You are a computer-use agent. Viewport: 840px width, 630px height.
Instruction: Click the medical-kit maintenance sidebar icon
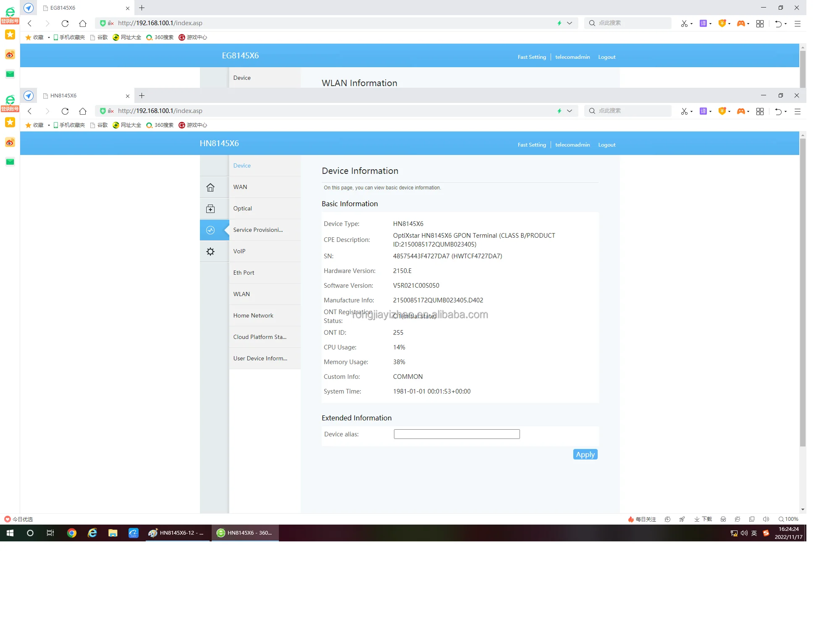coord(210,209)
